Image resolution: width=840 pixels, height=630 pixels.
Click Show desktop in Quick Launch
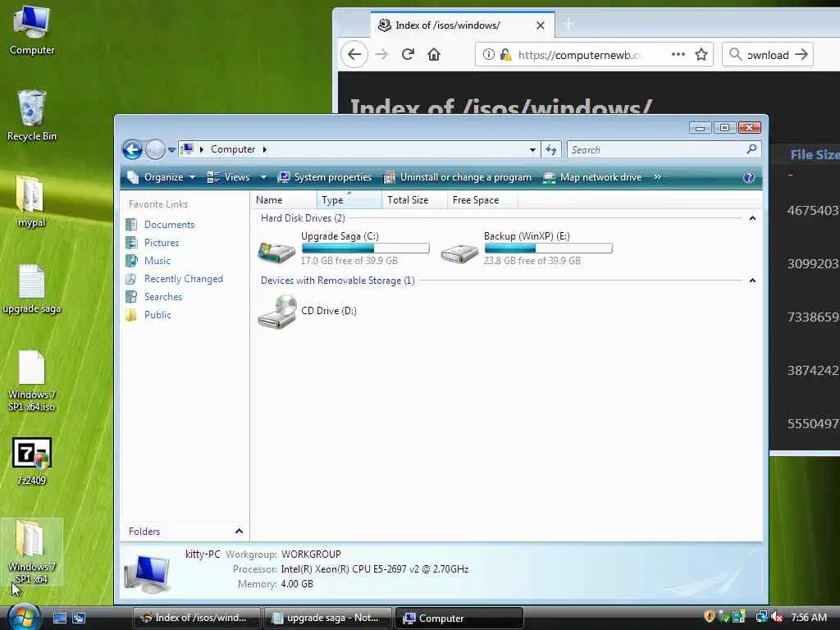click(59, 618)
